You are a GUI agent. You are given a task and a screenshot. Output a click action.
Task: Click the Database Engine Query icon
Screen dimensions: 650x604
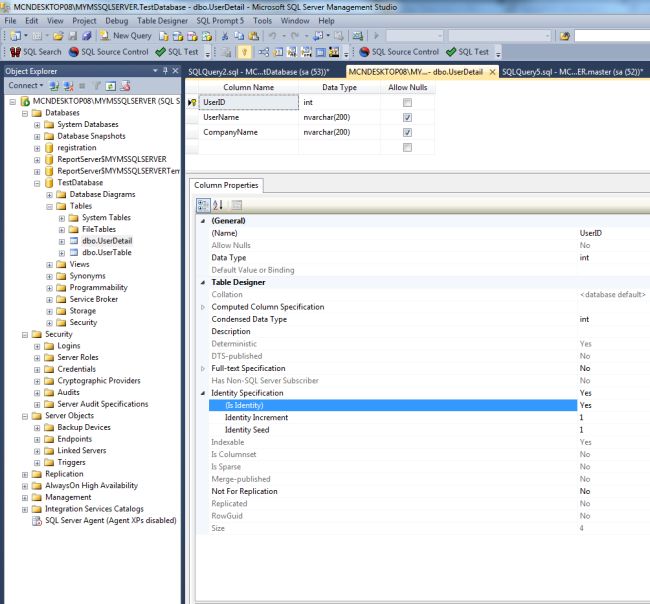[164, 36]
